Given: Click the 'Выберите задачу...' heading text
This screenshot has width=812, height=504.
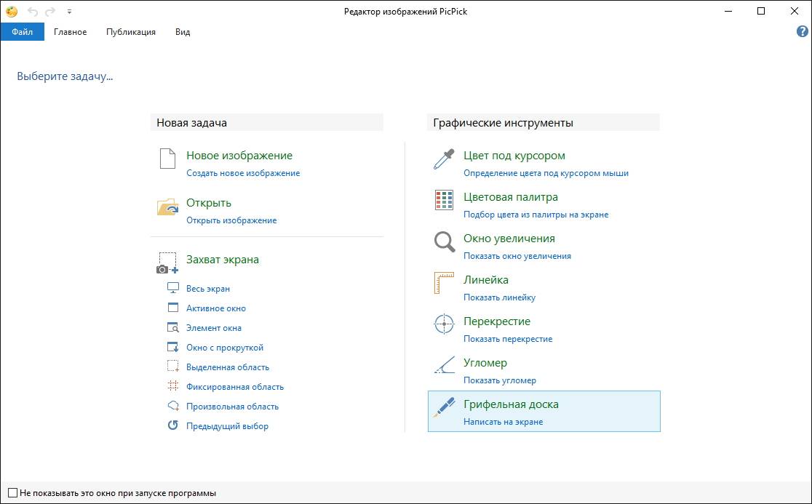Looking at the screenshot, I should click(x=65, y=76).
